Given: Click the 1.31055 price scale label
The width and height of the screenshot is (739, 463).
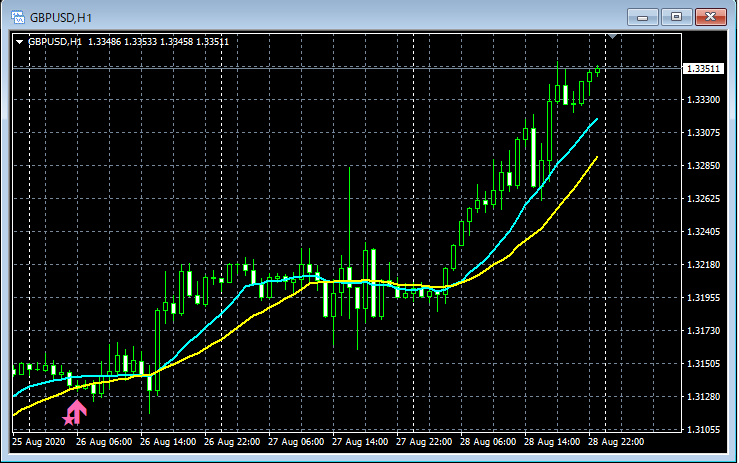Looking at the screenshot, I should click(704, 430).
